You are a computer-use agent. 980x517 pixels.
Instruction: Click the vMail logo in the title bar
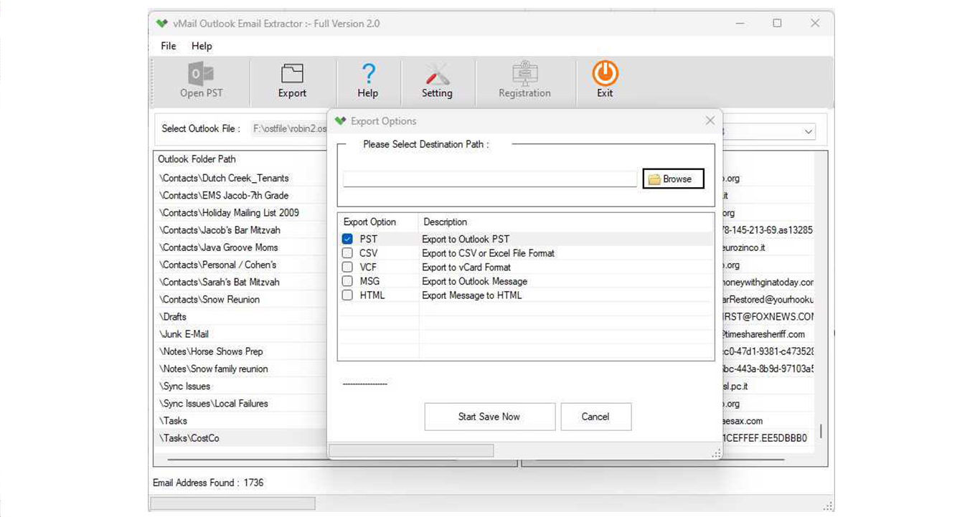tap(162, 24)
